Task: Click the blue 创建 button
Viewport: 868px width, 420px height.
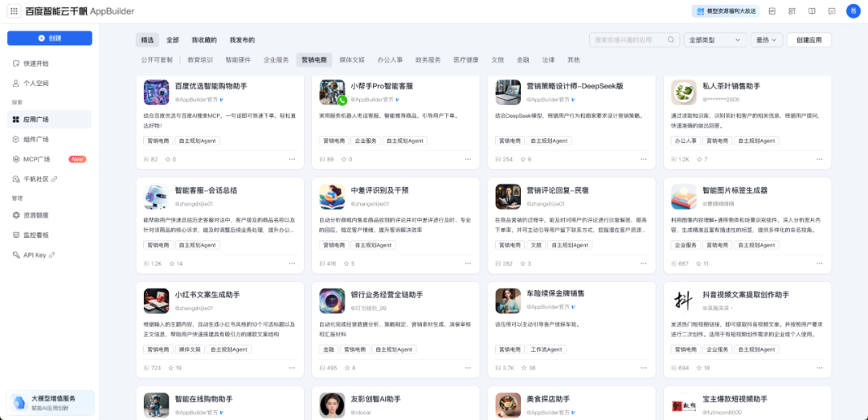Action: pyautogui.click(x=50, y=39)
